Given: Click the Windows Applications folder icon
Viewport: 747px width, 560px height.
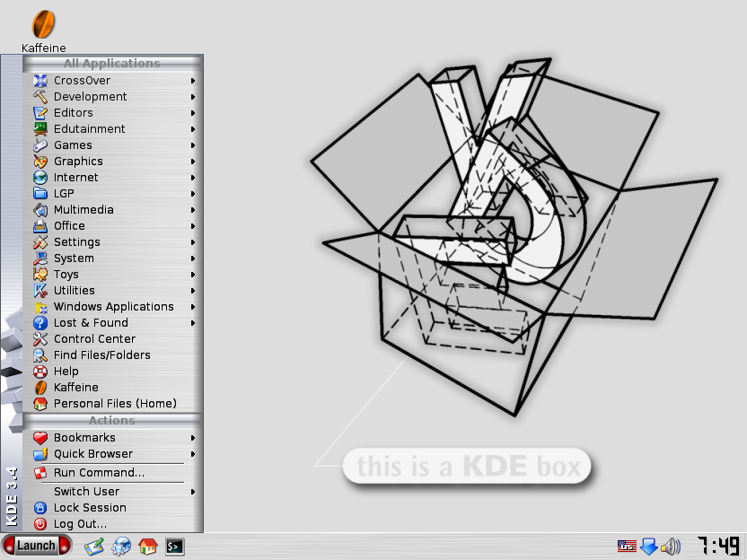Looking at the screenshot, I should [x=40, y=307].
